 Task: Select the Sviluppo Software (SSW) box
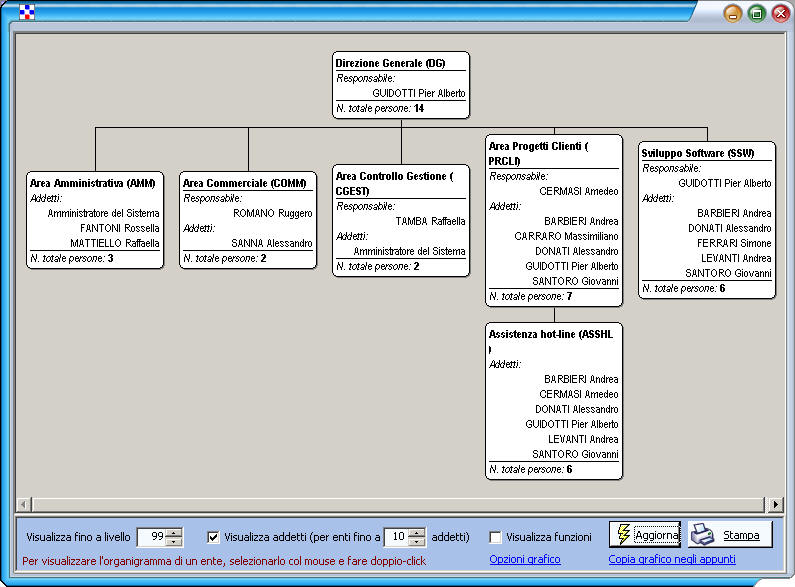click(x=707, y=220)
